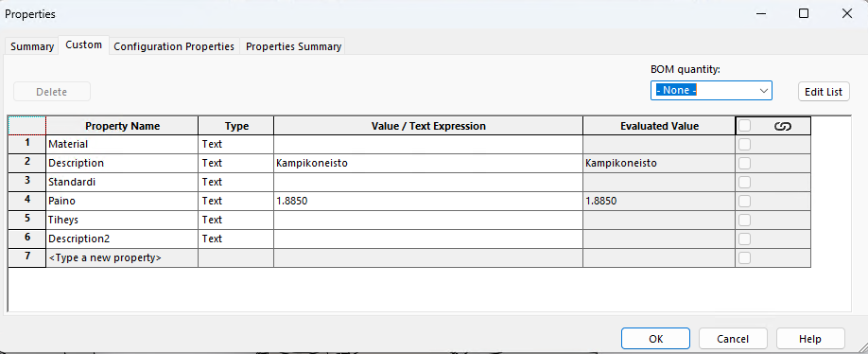Tick the link checkbox for Material row
The image size is (868, 354).
pos(744,144)
